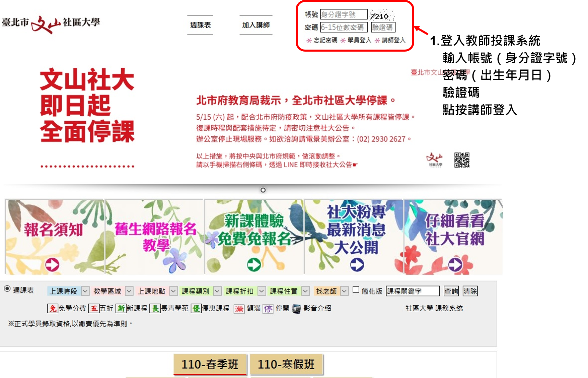Click the 滿 額滿 legend icon
The height and width of the screenshot is (378, 588).
click(x=239, y=309)
